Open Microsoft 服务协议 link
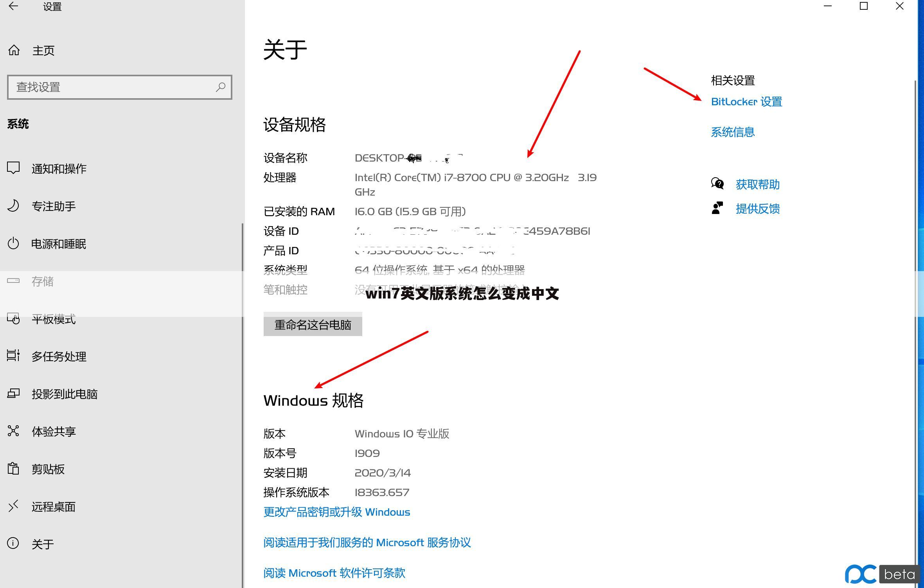The image size is (924, 588). 367,542
